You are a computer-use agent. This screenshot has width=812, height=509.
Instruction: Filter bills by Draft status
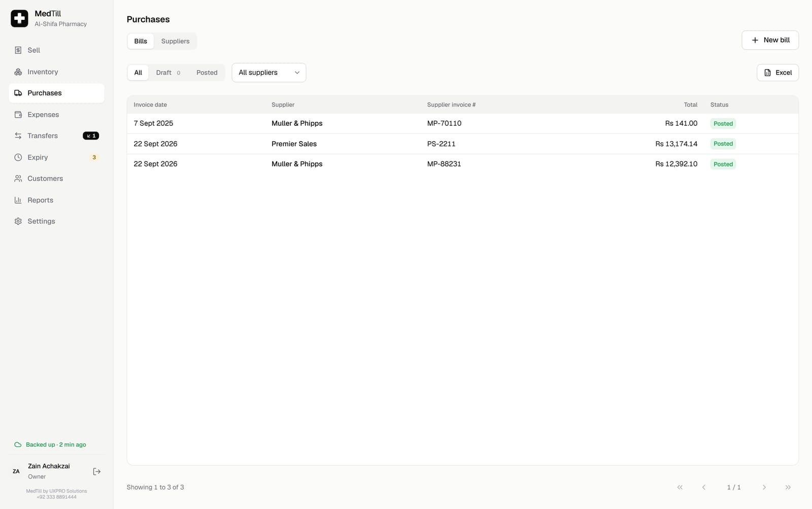coord(168,73)
